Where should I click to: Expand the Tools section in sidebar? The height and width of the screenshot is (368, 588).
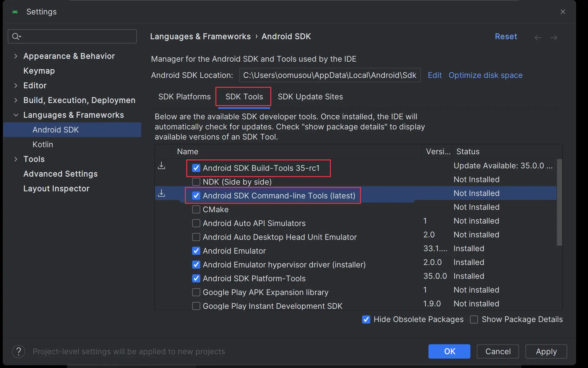click(16, 159)
